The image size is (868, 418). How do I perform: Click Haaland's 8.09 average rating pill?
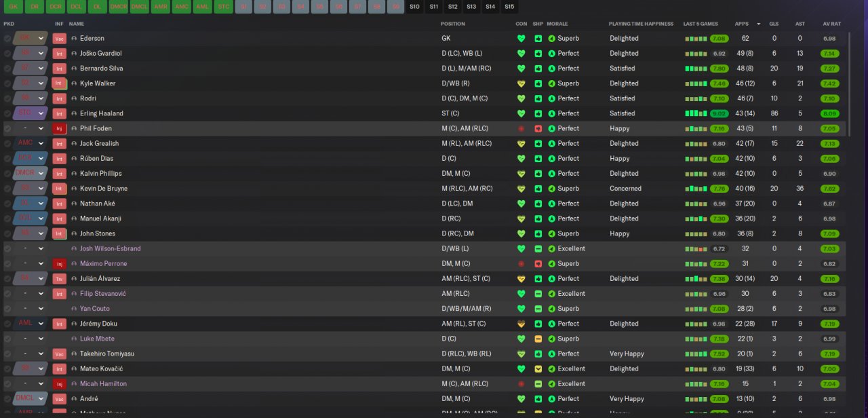coord(829,113)
